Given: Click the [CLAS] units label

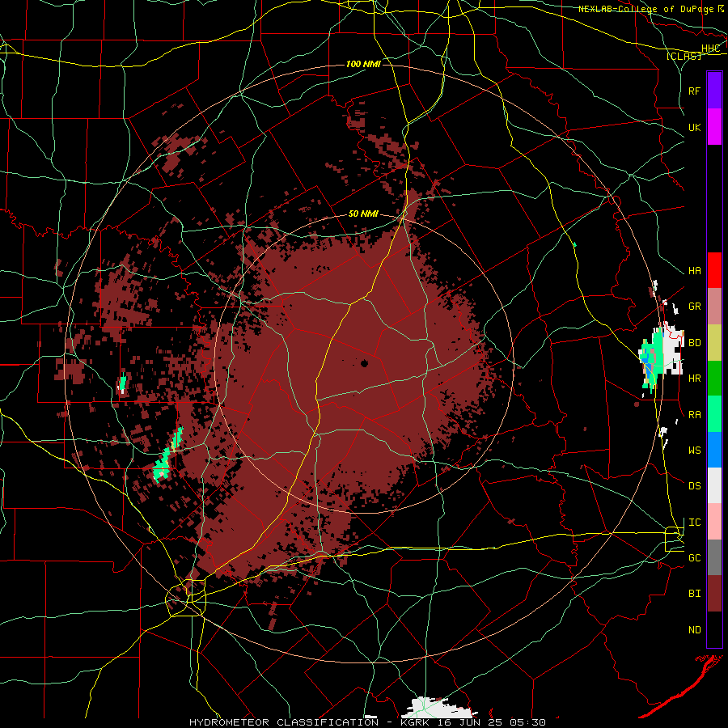Looking at the screenshot, I should (684, 56).
